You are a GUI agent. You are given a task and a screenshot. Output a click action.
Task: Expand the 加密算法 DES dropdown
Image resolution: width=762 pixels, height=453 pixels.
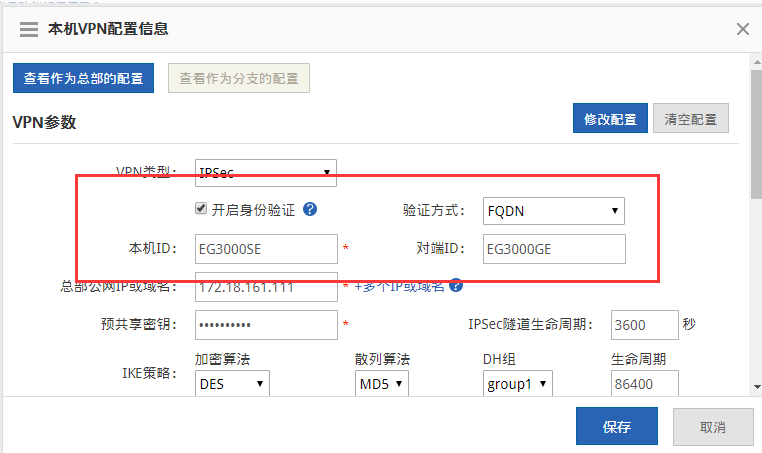[x=232, y=383]
